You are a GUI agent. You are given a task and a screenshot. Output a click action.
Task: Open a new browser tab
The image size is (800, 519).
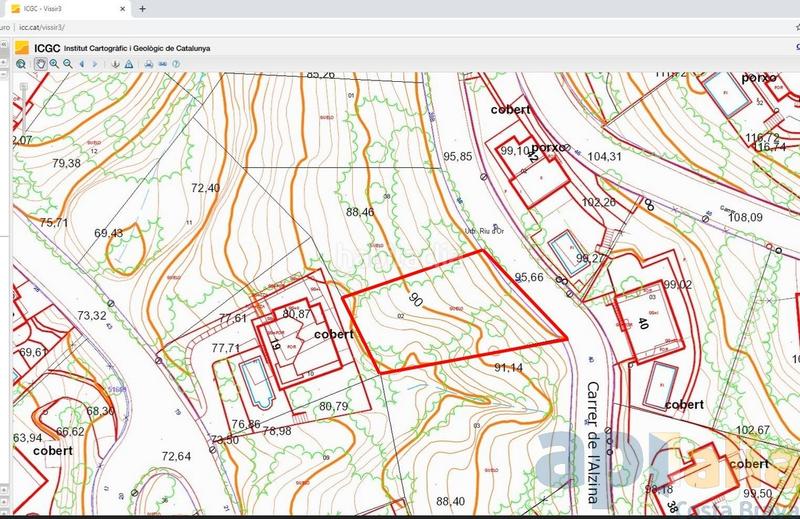tap(142, 8)
